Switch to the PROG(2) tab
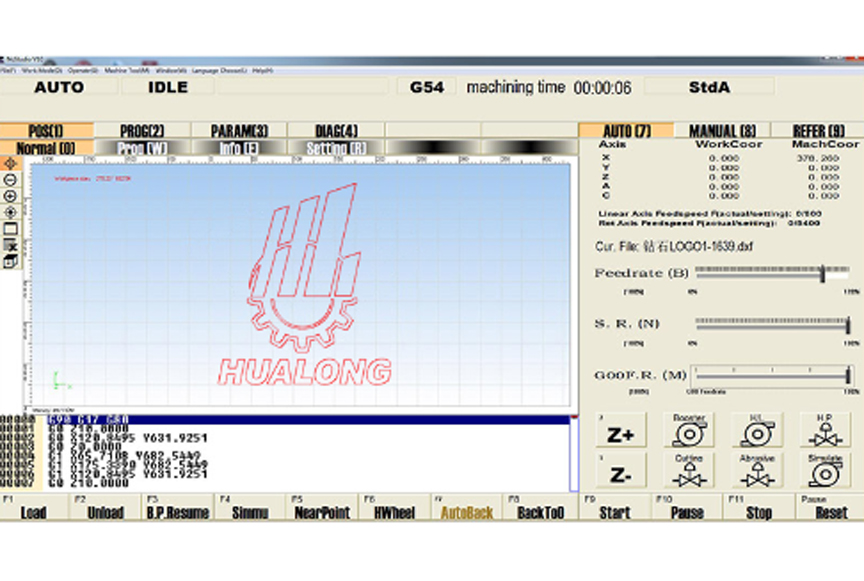 coord(142,131)
